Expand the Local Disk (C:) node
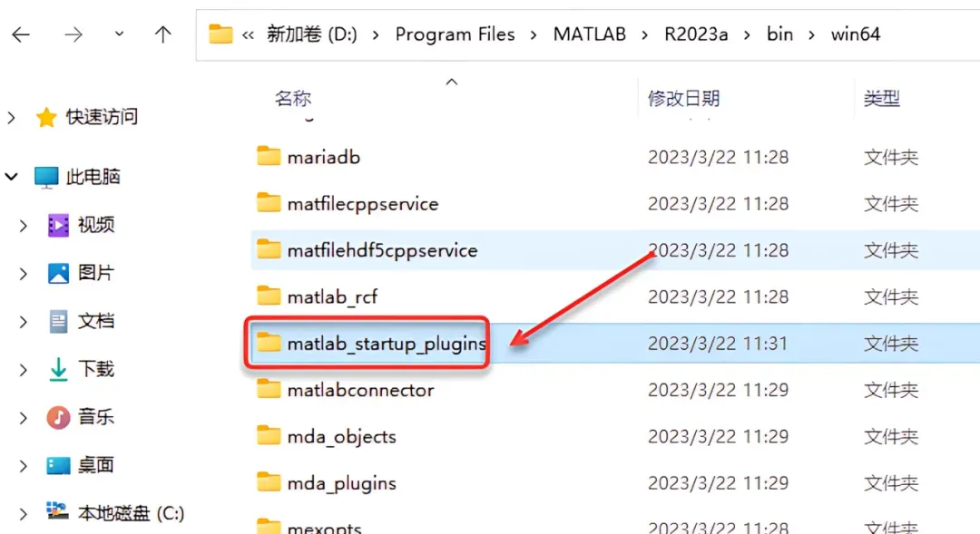Screen dimensions: 980x534 click(x=23, y=513)
